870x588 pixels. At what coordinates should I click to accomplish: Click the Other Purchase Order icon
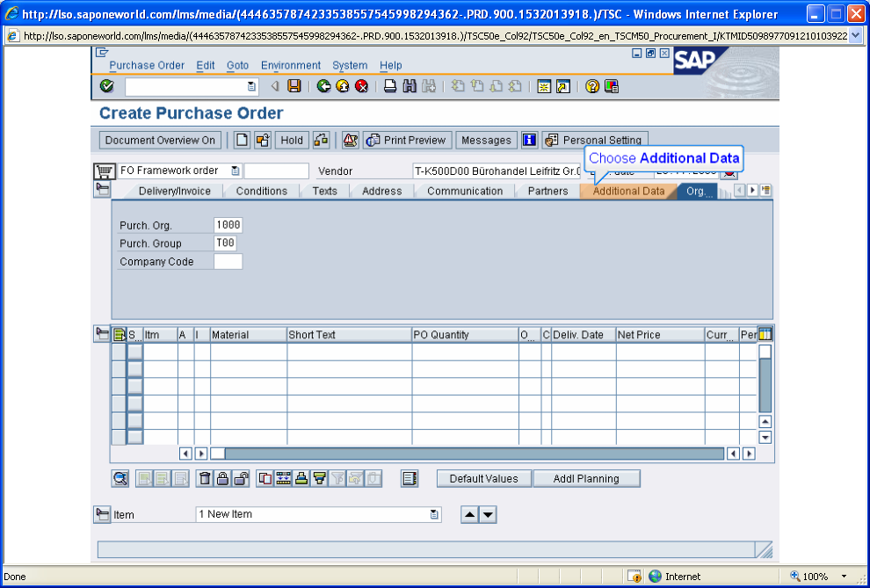263,140
